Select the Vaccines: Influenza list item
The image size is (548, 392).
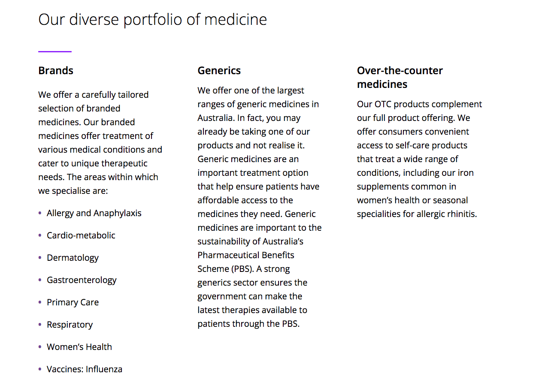[x=85, y=369]
